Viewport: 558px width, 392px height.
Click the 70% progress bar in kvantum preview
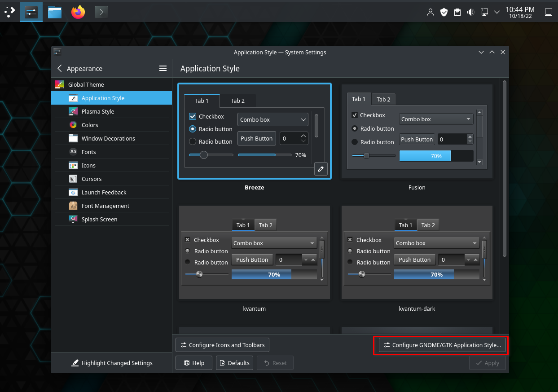[274, 274]
